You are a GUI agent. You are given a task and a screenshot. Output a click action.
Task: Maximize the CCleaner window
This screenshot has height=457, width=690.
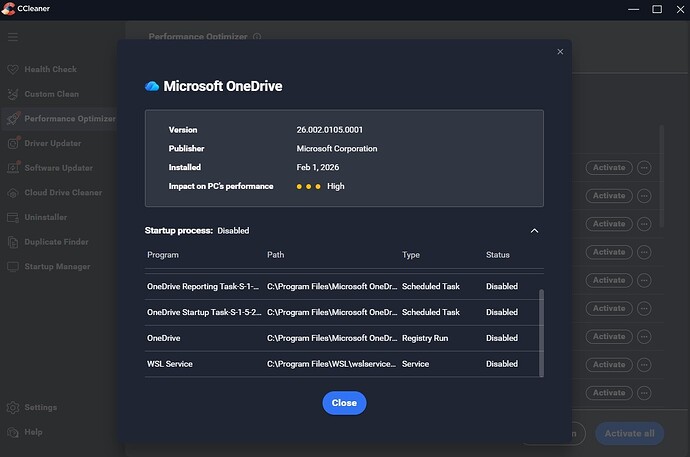(x=657, y=9)
